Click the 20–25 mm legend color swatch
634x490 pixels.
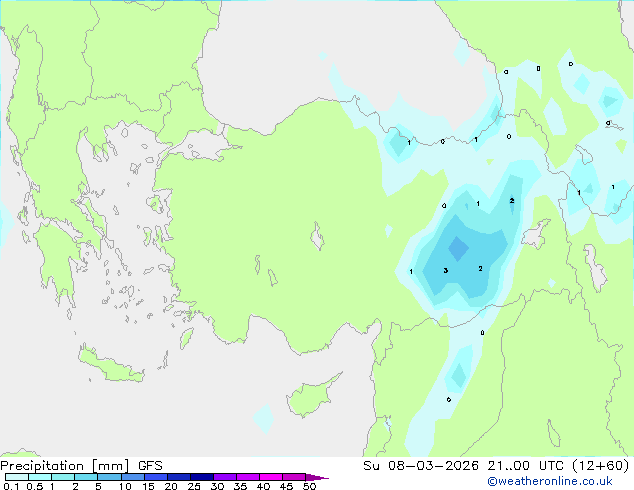click(179, 477)
